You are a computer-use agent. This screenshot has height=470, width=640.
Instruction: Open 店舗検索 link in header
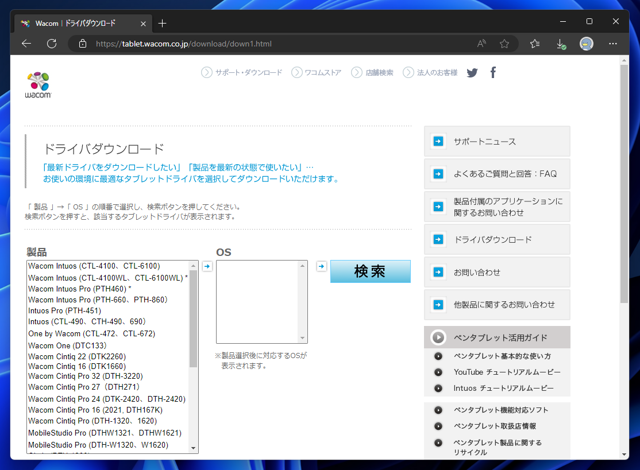372,73
